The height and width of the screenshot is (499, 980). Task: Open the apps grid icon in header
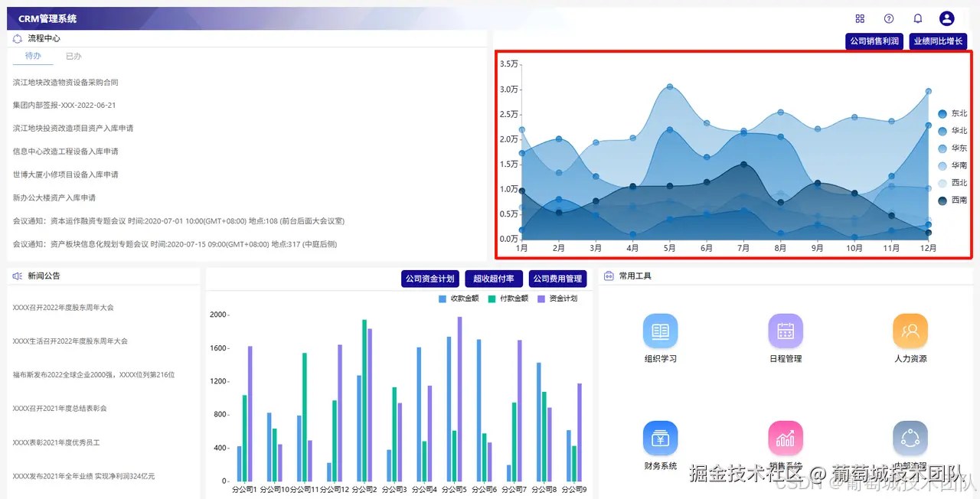pos(860,18)
